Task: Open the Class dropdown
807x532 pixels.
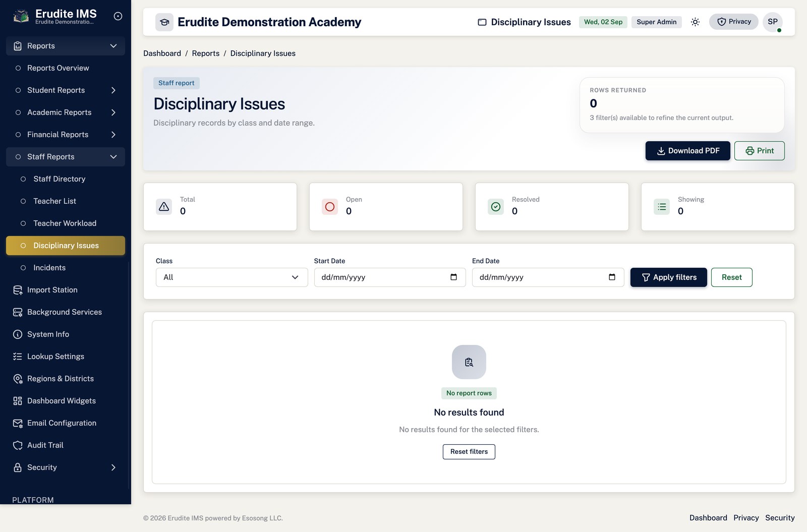Action: click(232, 277)
